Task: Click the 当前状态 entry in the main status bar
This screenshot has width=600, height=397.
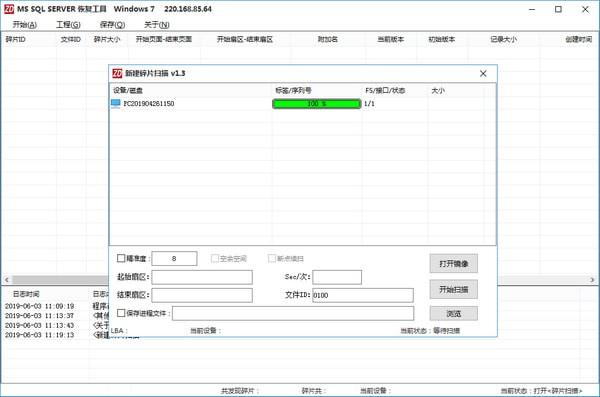Action: pos(541,391)
